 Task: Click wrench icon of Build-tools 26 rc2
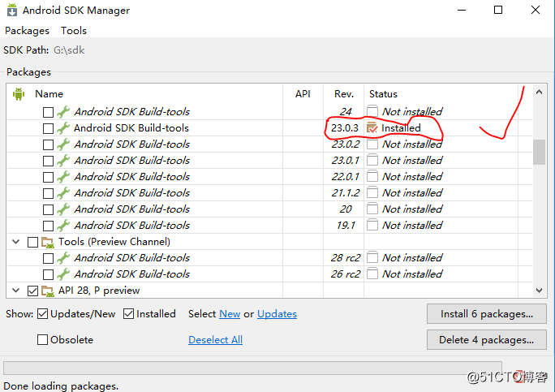coord(63,274)
